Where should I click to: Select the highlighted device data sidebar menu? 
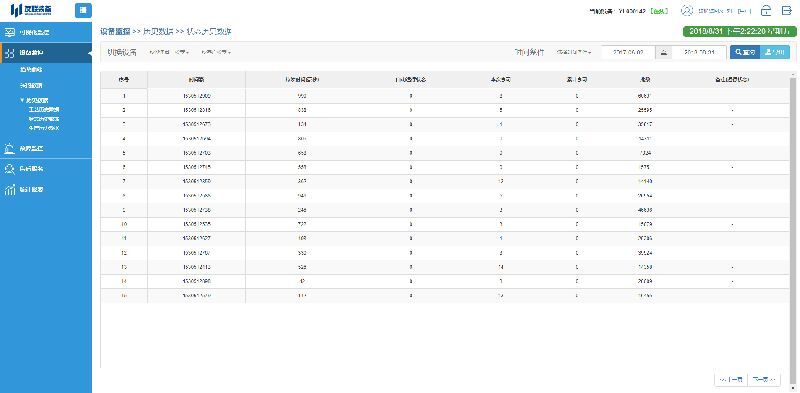click(x=46, y=53)
